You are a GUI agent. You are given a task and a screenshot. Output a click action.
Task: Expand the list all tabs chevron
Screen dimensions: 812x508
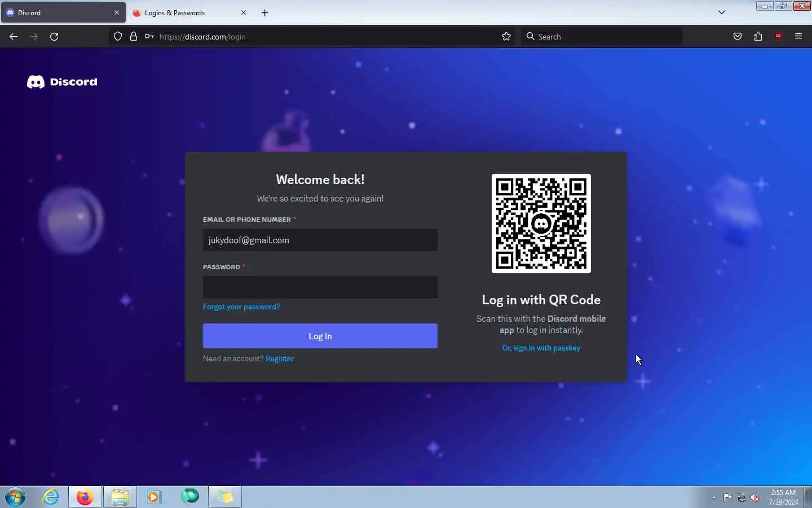[722, 12]
